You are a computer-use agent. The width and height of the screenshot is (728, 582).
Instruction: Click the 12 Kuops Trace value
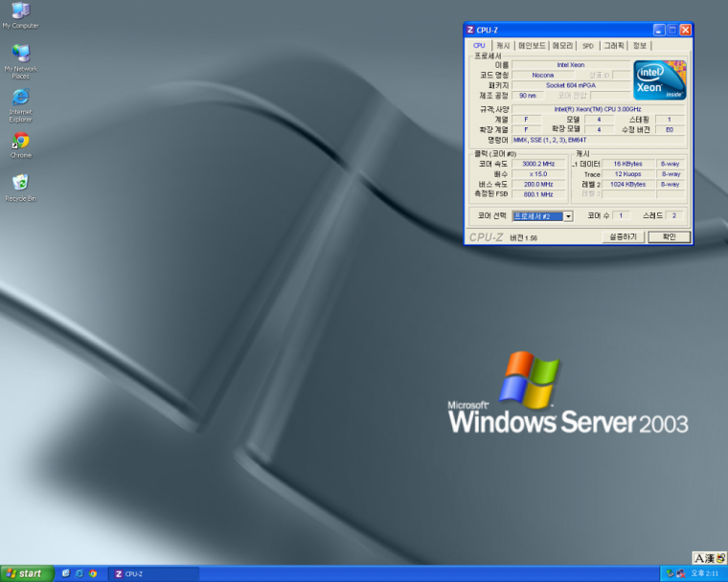[627, 174]
